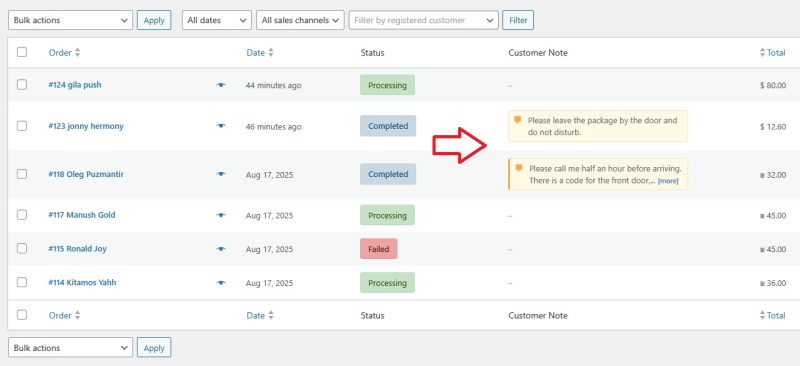Click sort arrows next to footer Date column
800x366 pixels.
coord(271,315)
